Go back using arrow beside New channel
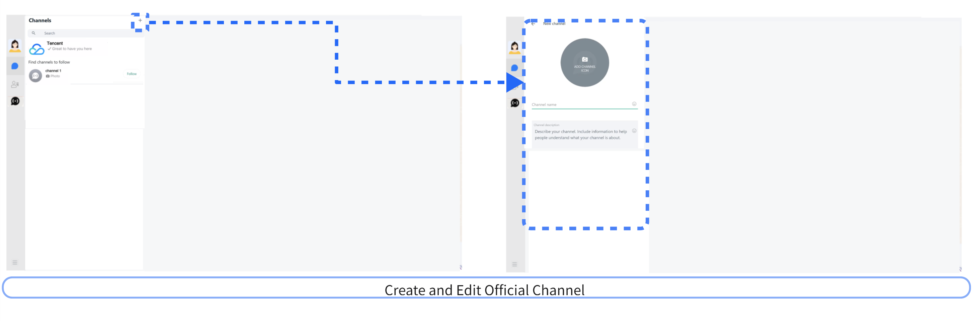 point(533,23)
